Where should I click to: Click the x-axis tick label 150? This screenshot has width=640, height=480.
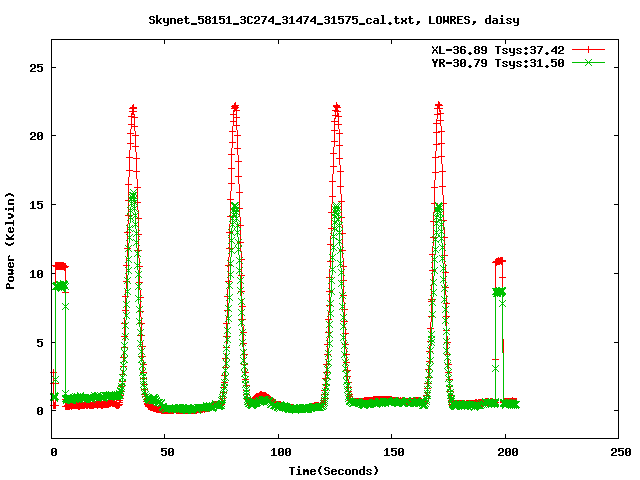(x=394, y=452)
